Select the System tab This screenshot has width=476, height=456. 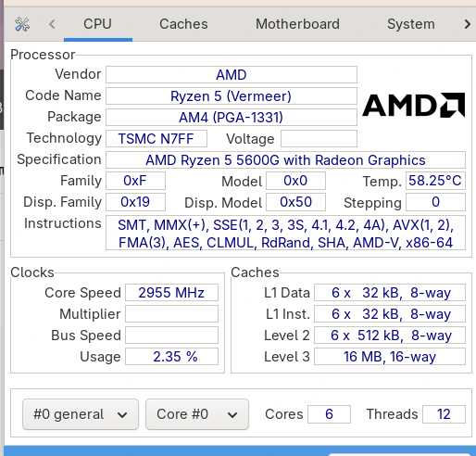pos(411,24)
